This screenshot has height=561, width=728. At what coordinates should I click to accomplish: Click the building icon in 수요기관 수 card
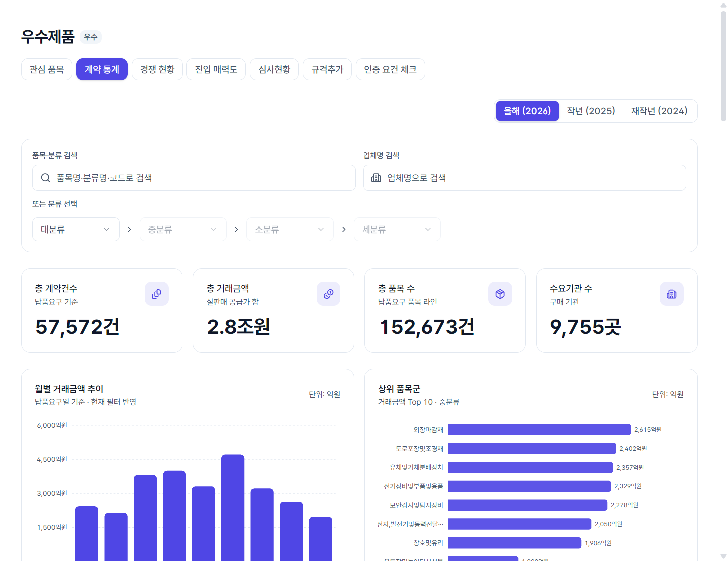tap(672, 294)
